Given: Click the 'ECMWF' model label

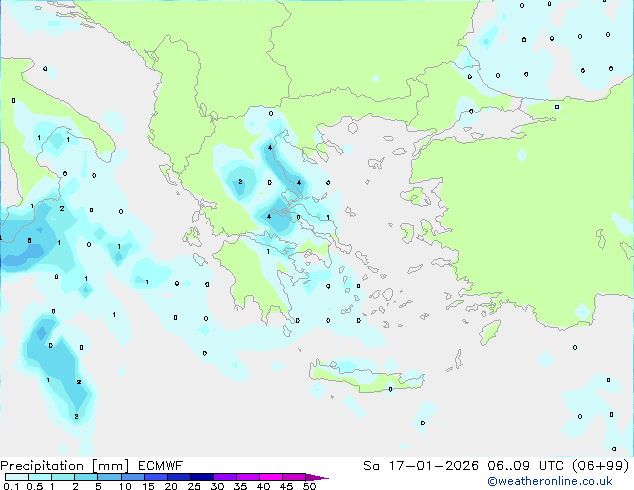Looking at the screenshot, I should point(161,466).
